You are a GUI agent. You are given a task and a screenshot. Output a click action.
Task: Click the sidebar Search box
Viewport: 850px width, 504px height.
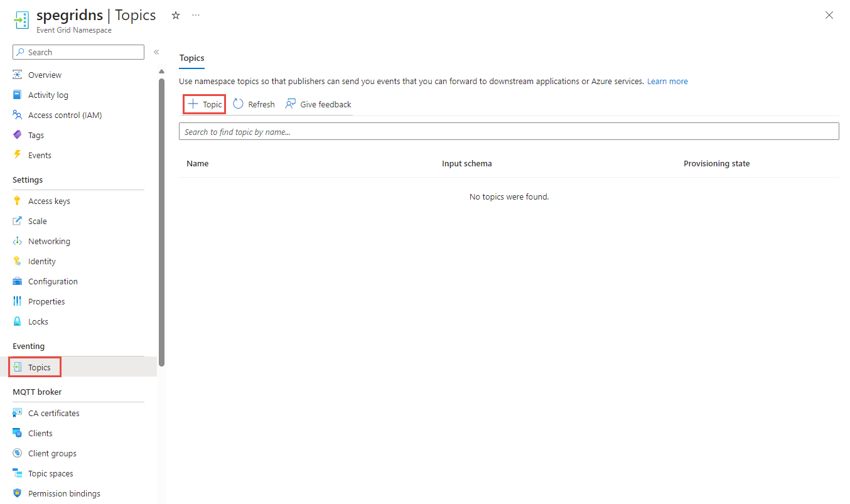(78, 52)
